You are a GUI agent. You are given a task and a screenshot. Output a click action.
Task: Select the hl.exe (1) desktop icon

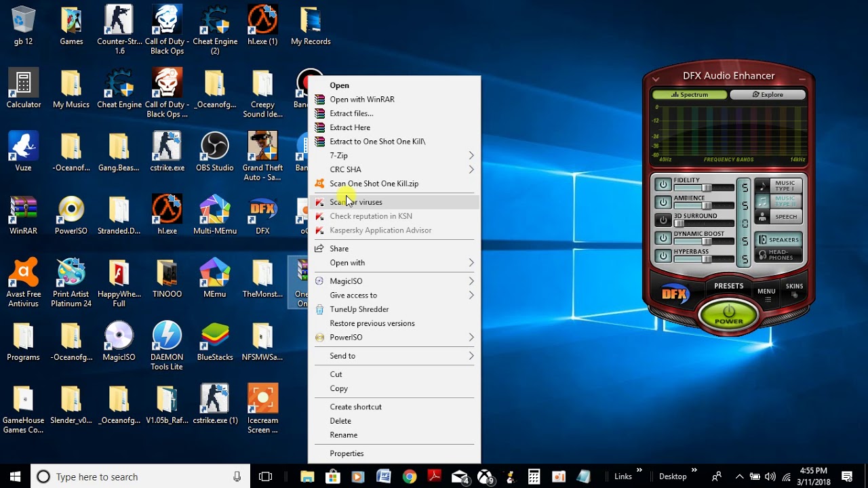[262, 26]
